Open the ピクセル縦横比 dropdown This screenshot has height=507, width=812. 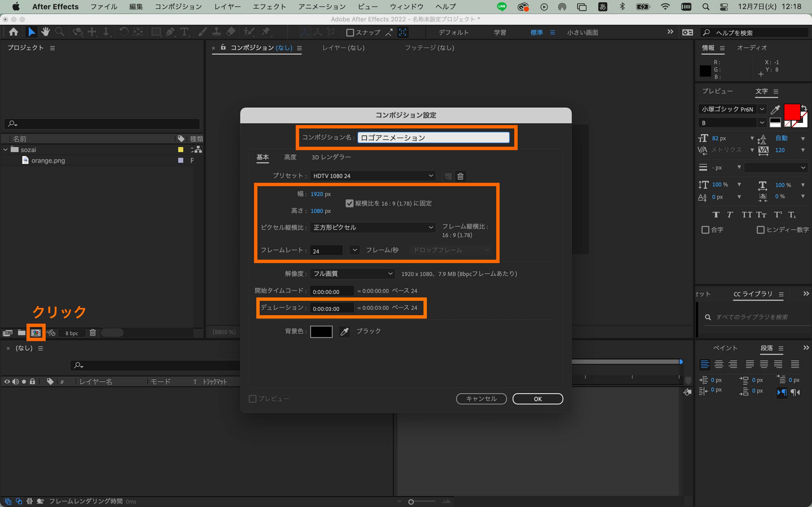click(x=372, y=227)
